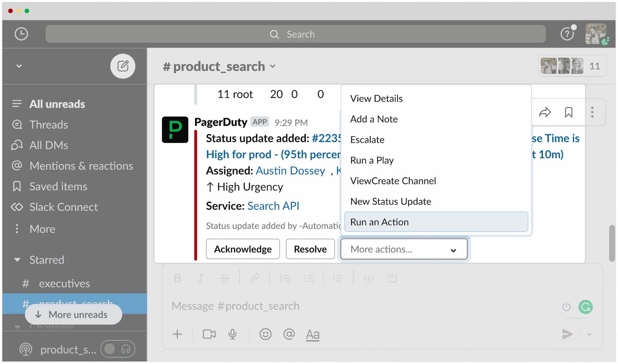Click the Acknowledge incident button
This screenshot has height=364, width=618.
point(243,249)
